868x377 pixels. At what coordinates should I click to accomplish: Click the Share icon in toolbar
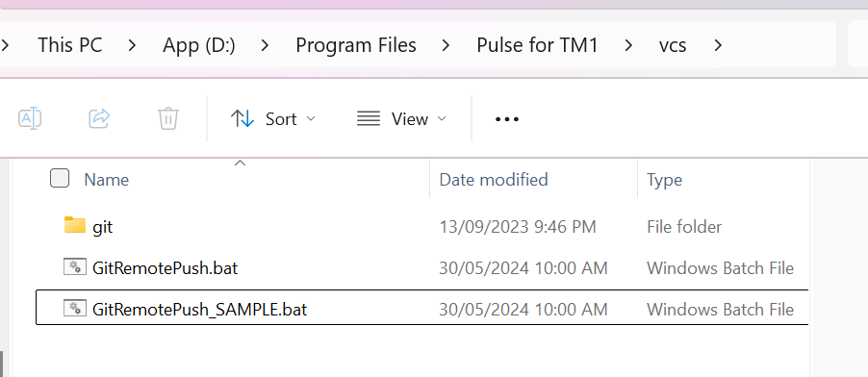(100, 118)
